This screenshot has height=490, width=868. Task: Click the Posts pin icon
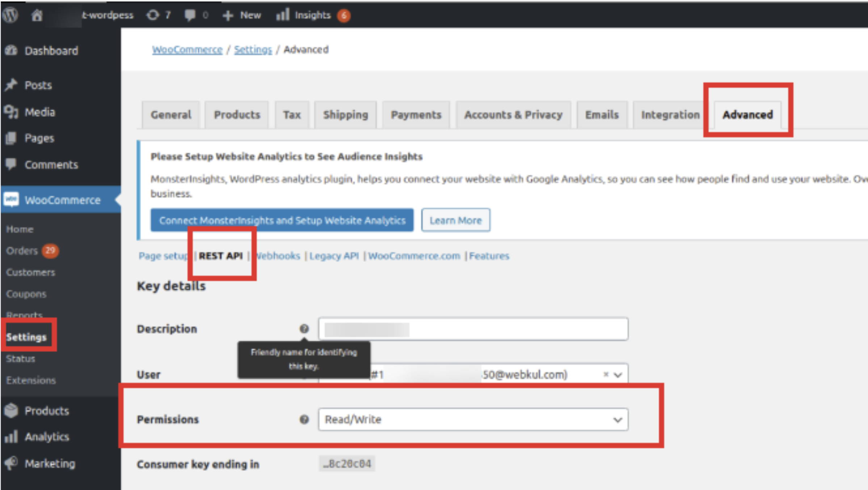coord(11,85)
